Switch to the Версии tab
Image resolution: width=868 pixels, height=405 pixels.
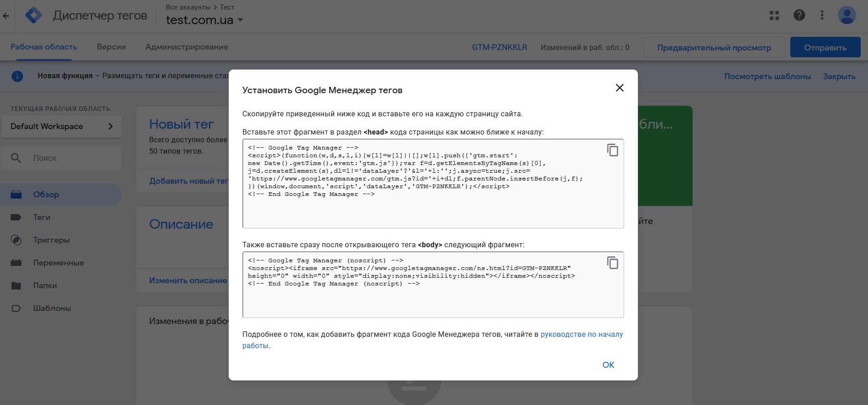coord(111,47)
